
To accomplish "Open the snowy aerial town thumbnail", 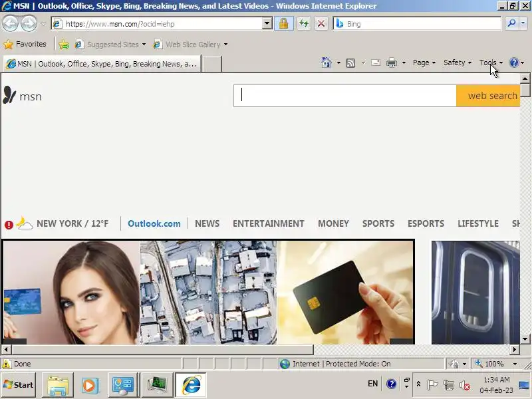I will (208, 293).
